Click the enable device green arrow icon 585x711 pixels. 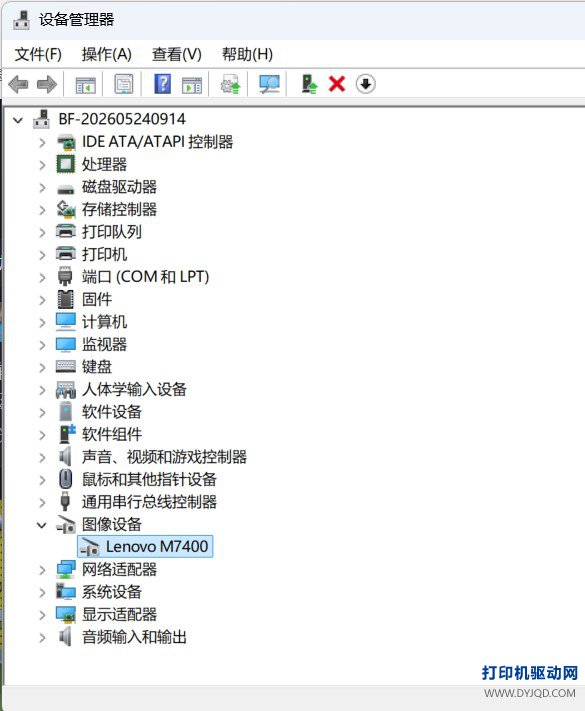(309, 84)
